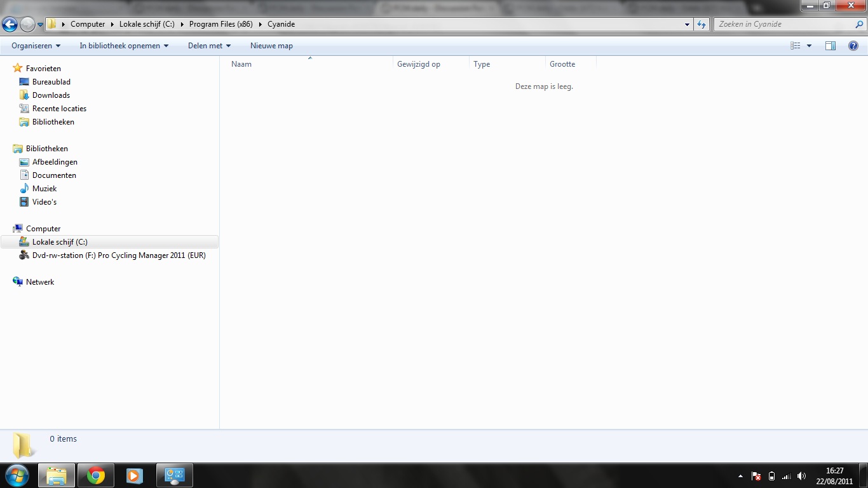The image size is (868, 488).
Task: Show hidden system tray icons
Action: [x=740, y=476]
